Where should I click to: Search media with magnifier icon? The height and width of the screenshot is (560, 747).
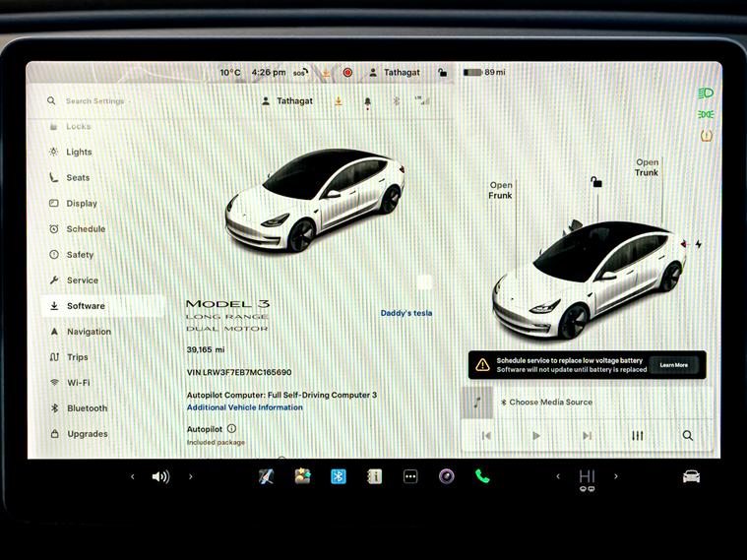(687, 436)
